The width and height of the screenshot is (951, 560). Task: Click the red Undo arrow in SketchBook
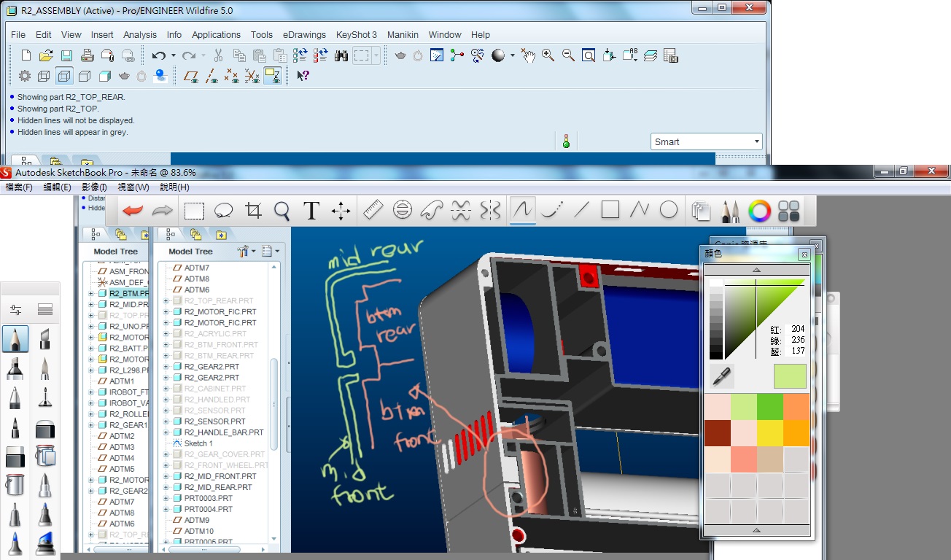[x=133, y=211]
